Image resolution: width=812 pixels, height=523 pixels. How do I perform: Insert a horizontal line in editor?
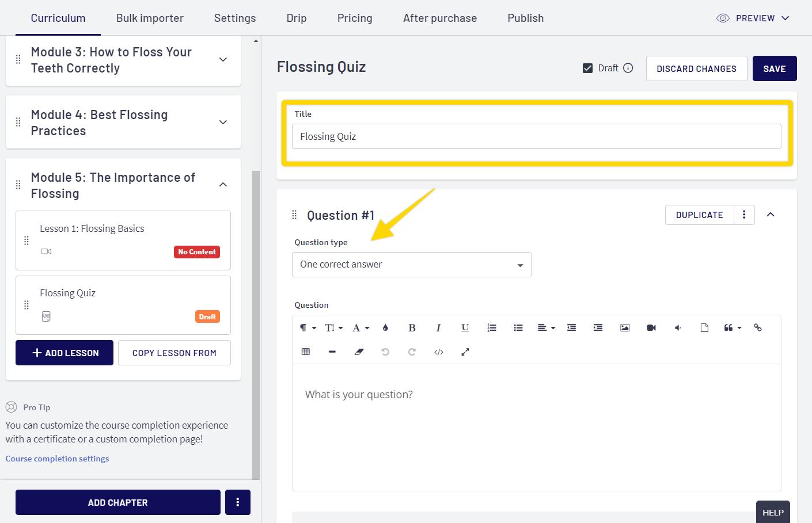pyautogui.click(x=332, y=352)
